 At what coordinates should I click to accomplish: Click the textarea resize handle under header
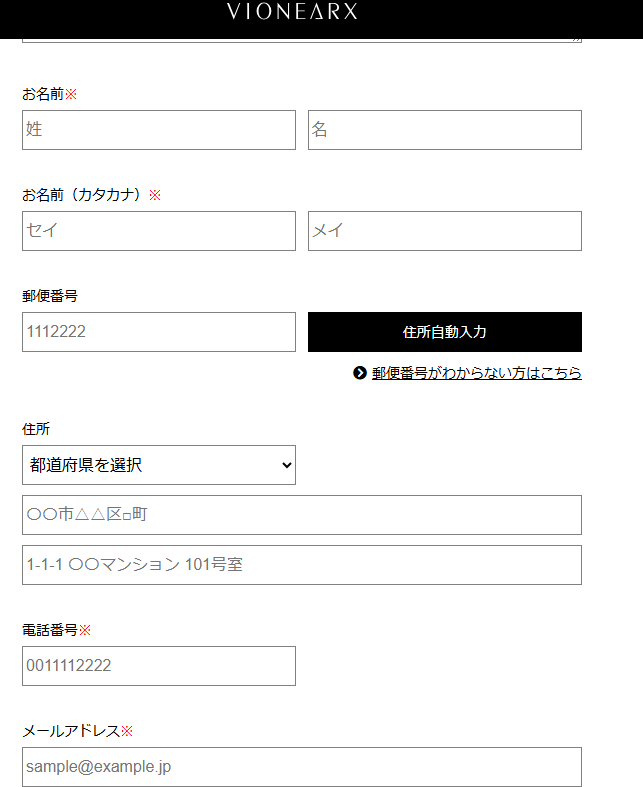point(576,39)
